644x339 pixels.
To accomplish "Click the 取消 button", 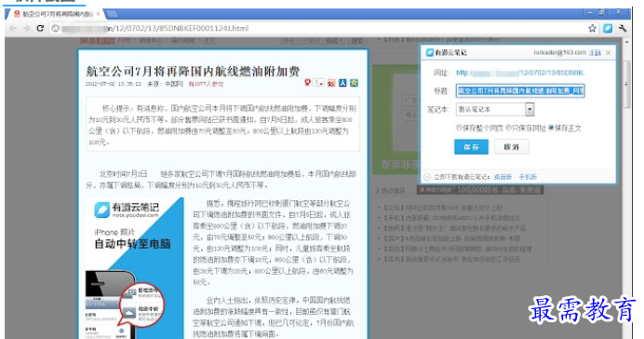I will (511, 147).
